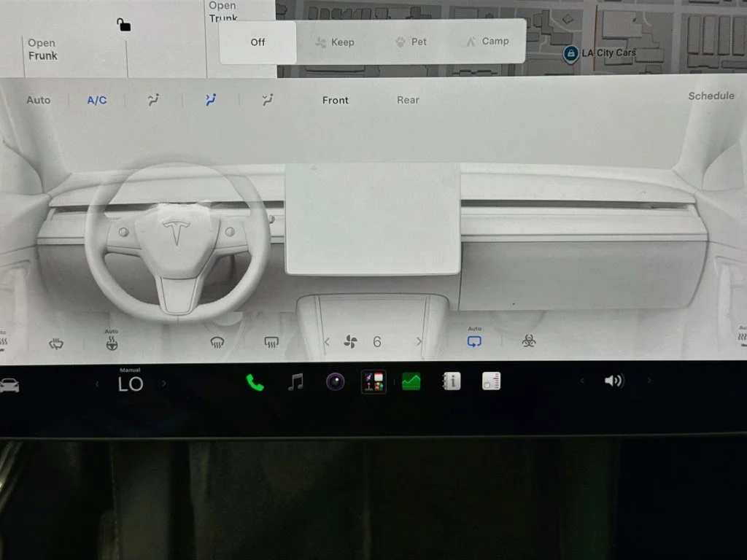Toggle face-level airflow vent mode
The image size is (747, 560).
[x=211, y=100]
